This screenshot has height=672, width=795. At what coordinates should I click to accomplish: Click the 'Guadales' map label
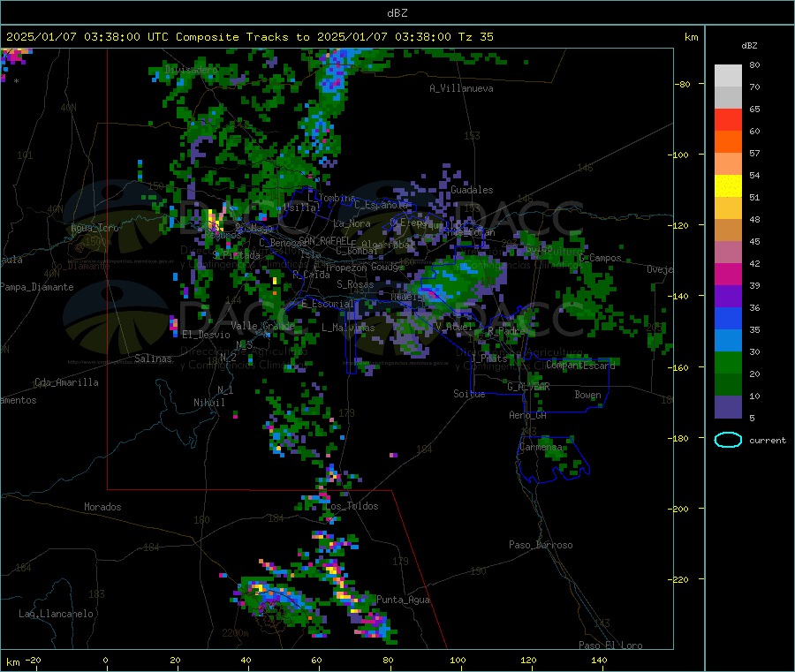472,190
